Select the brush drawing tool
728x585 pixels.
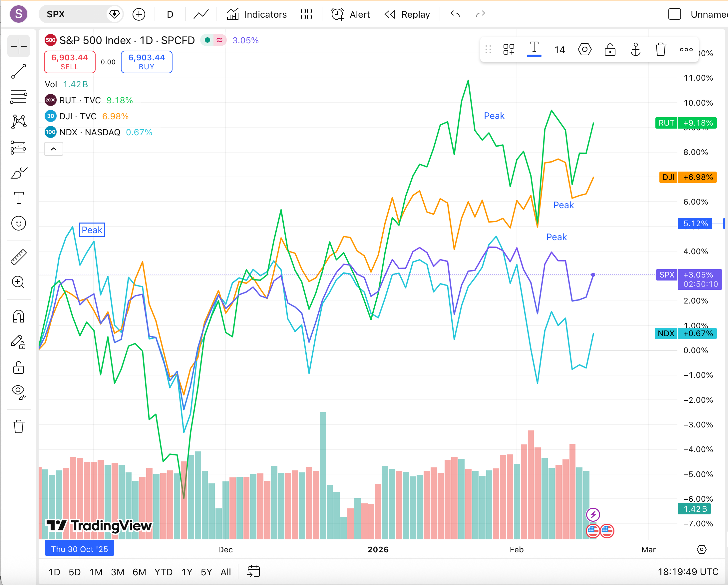pos(19,173)
